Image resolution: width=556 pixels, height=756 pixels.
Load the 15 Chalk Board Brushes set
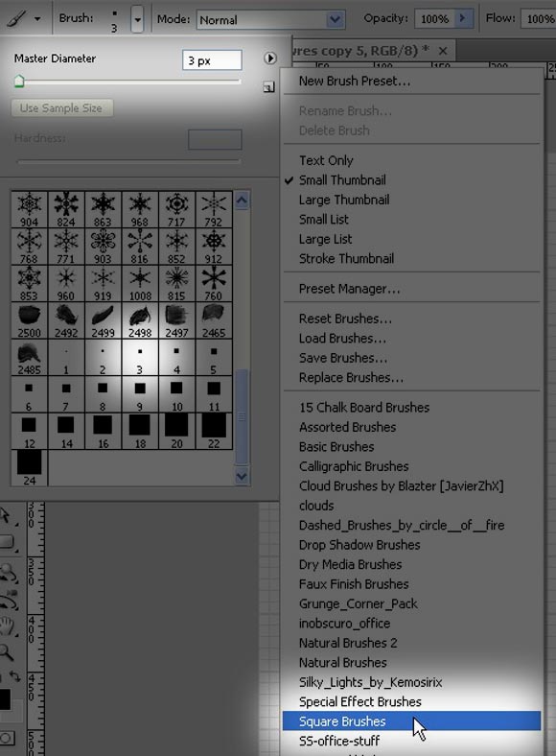tap(364, 408)
